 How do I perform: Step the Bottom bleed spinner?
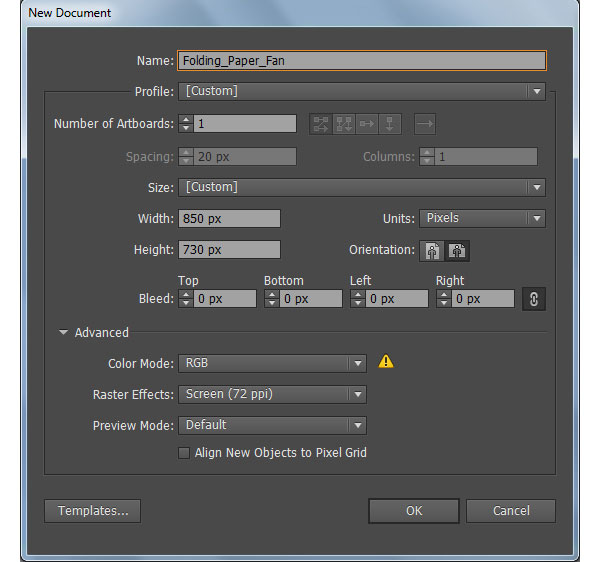click(272, 299)
